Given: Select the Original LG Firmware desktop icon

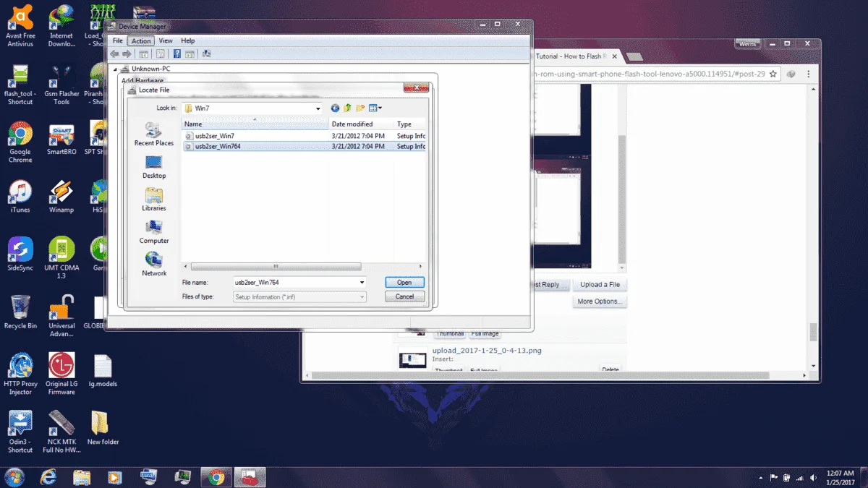Looking at the screenshot, I should click(x=61, y=374).
